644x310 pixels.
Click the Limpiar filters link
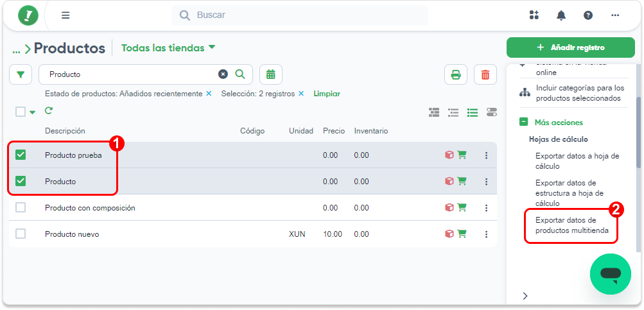tap(327, 94)
